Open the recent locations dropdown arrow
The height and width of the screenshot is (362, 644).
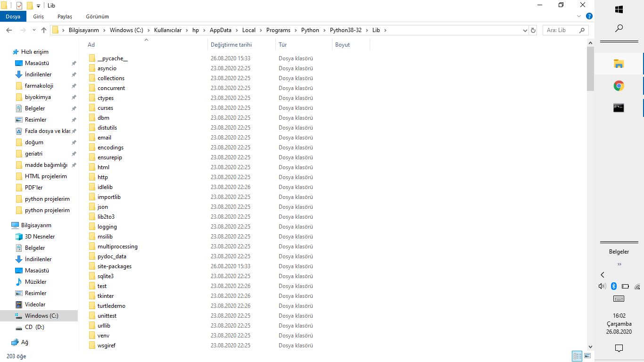(34, 30)
